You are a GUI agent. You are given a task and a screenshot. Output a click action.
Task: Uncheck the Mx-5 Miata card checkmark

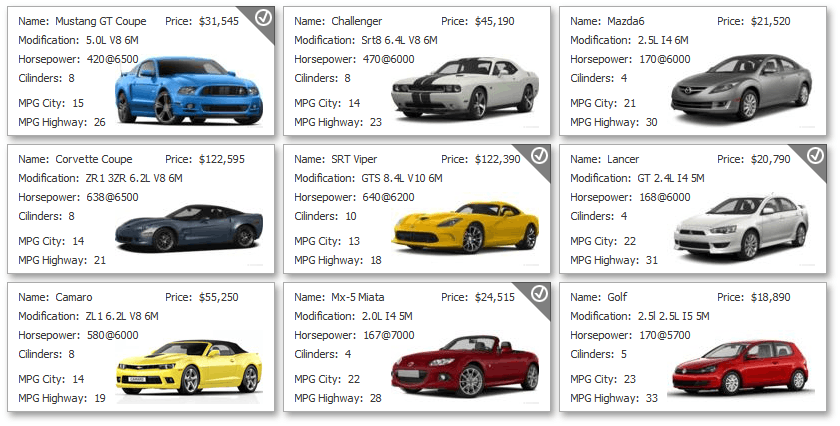pos(539,293)
